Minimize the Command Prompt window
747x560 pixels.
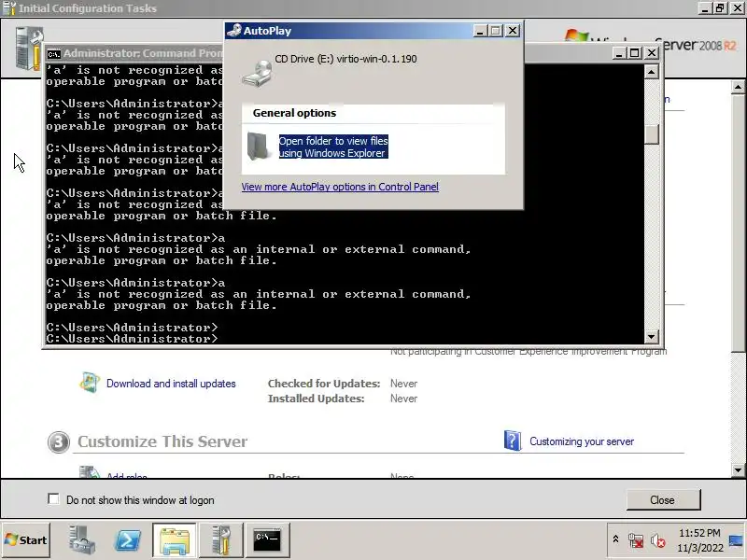618,53
